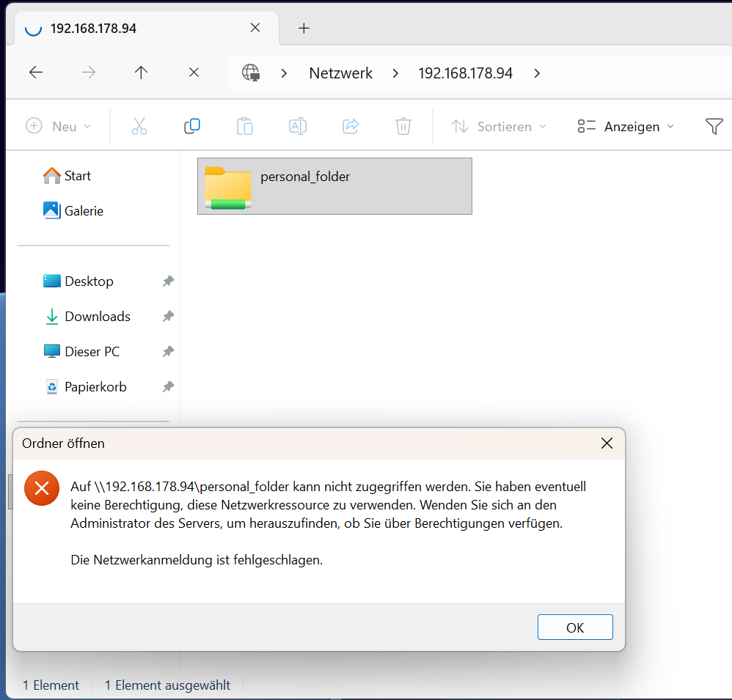This screenshot has height=700, width=732.
Task: Open Galerie in the navigation pane
Action: click(x=73, y=211)
